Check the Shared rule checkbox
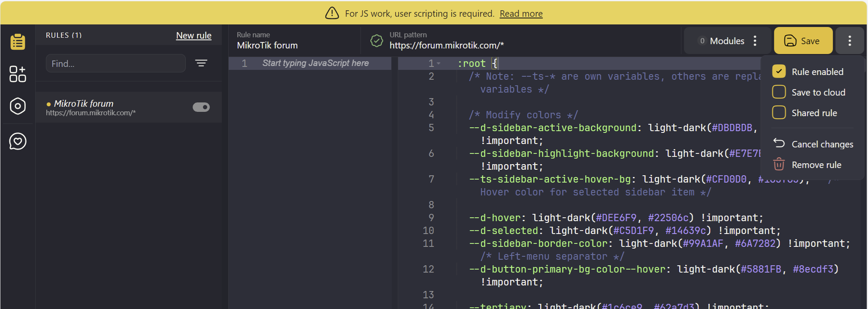Viewport: 868px width, 309px height. 779,113
